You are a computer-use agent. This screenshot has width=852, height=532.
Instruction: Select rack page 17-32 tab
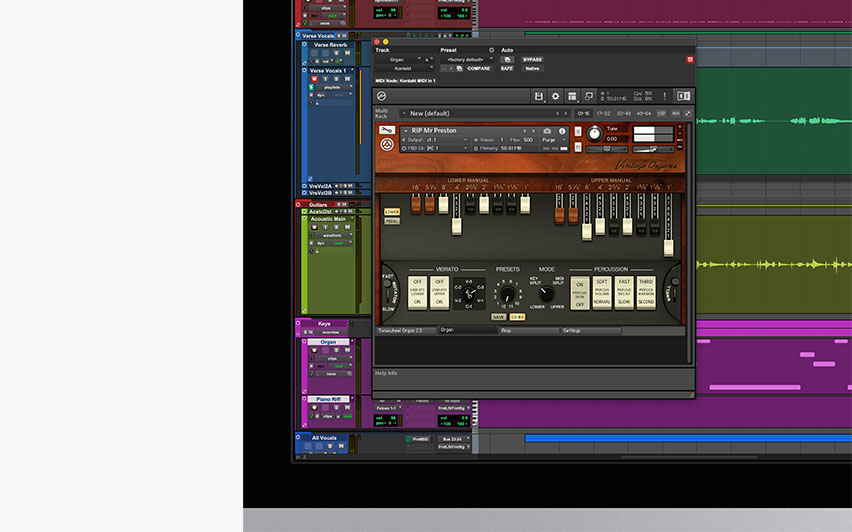tap(603, 114)
